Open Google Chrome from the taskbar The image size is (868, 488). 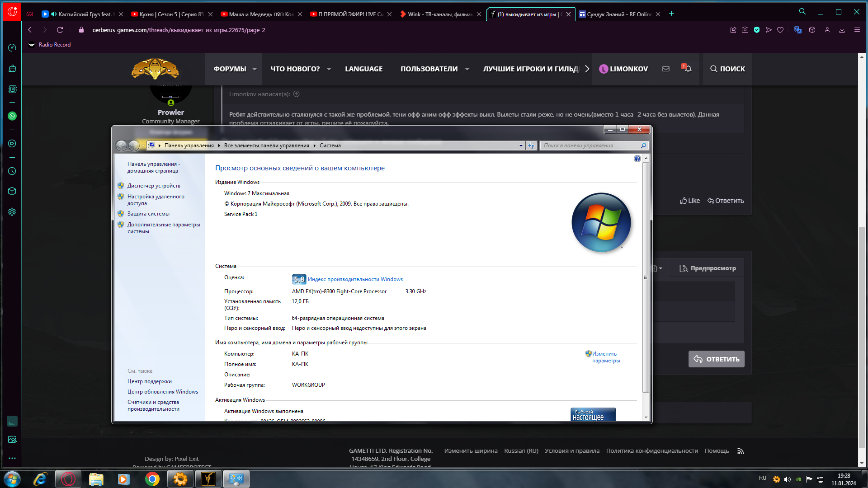pos(152,479)
